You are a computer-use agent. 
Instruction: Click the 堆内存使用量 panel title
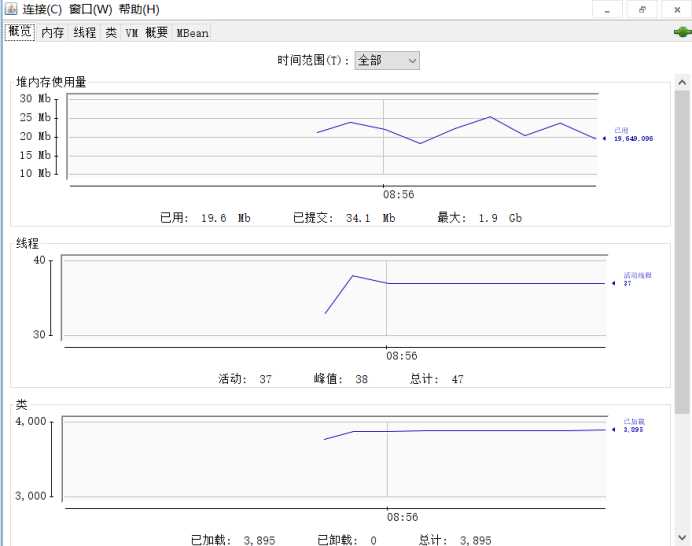(x=51, y=82)
